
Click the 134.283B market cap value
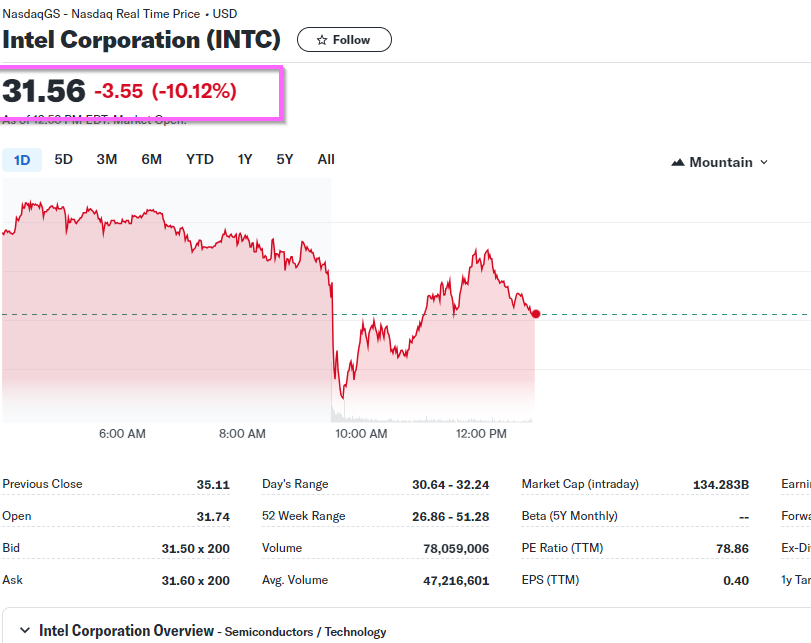(x=721, y=485)
